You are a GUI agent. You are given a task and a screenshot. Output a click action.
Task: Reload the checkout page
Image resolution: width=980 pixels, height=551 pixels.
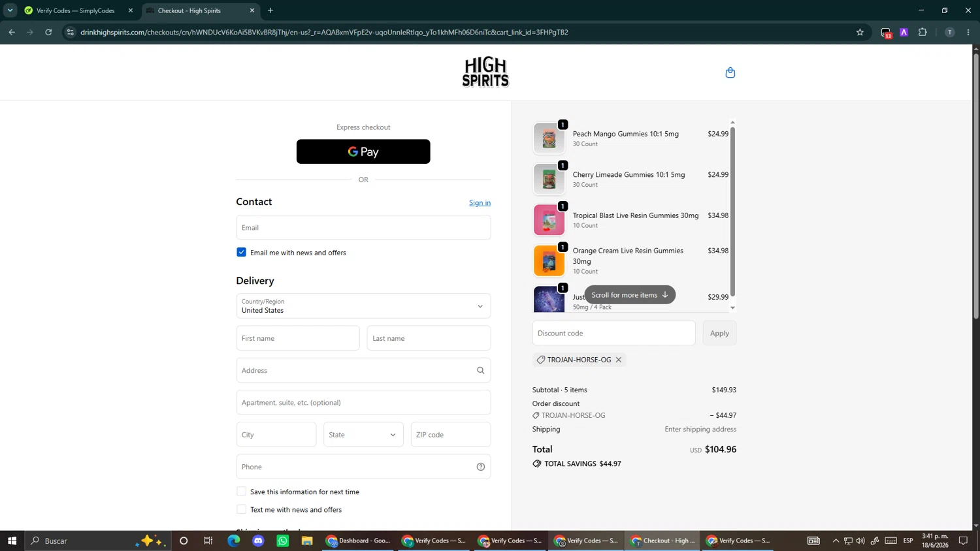(48, 32)
